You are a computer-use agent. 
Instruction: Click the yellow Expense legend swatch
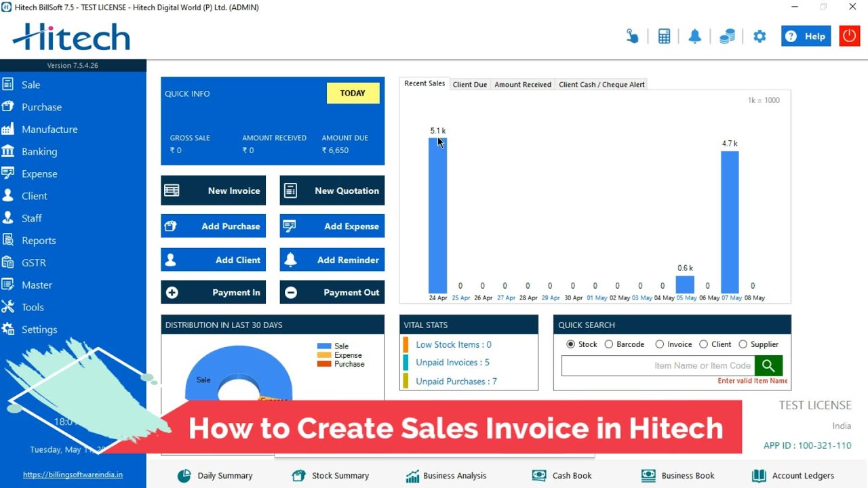(324, 355)
